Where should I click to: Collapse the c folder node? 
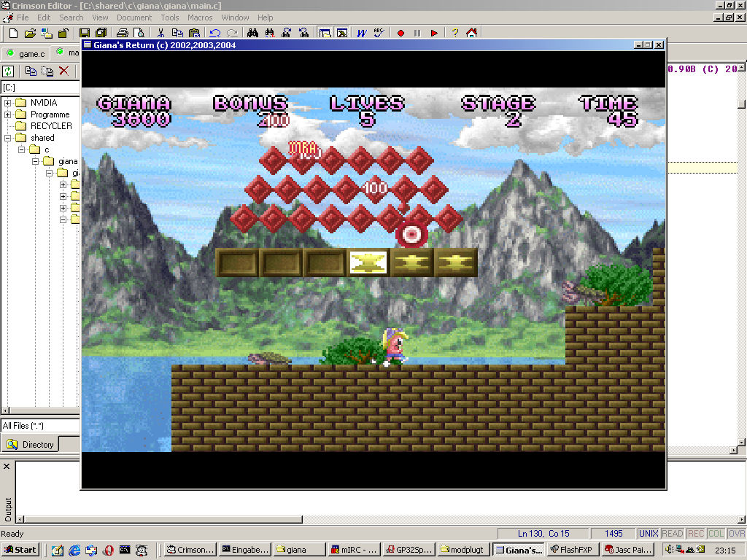click(x=21, y=149)
